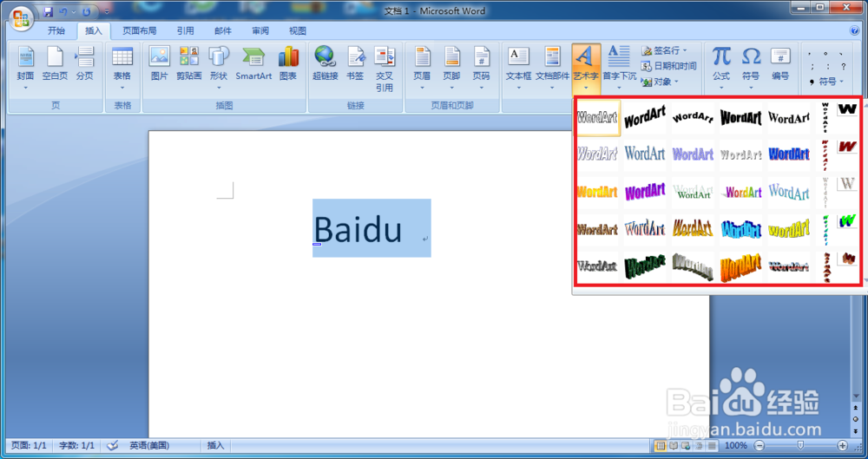Choose the orange 3D block WordArt style
Image resolution: width=868 pixels, height=459 pixels.
click(x=740, y=267)
